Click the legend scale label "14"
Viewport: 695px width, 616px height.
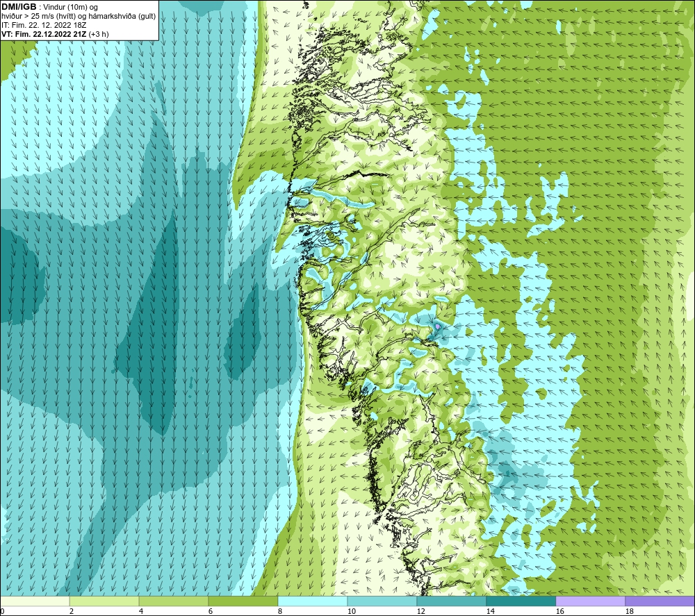[x=490, y=611]
